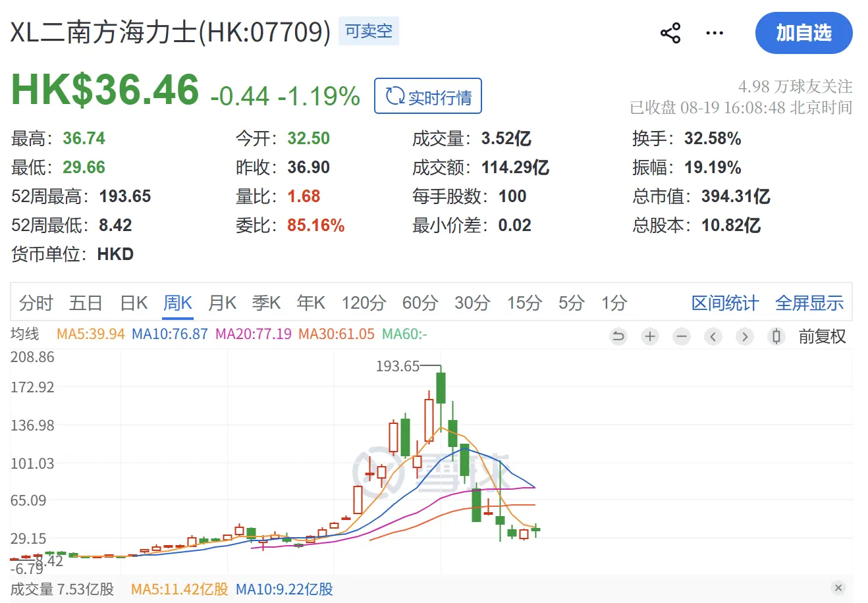
Task: Switch to 60分 interval tab
Action: pos(420,303)
